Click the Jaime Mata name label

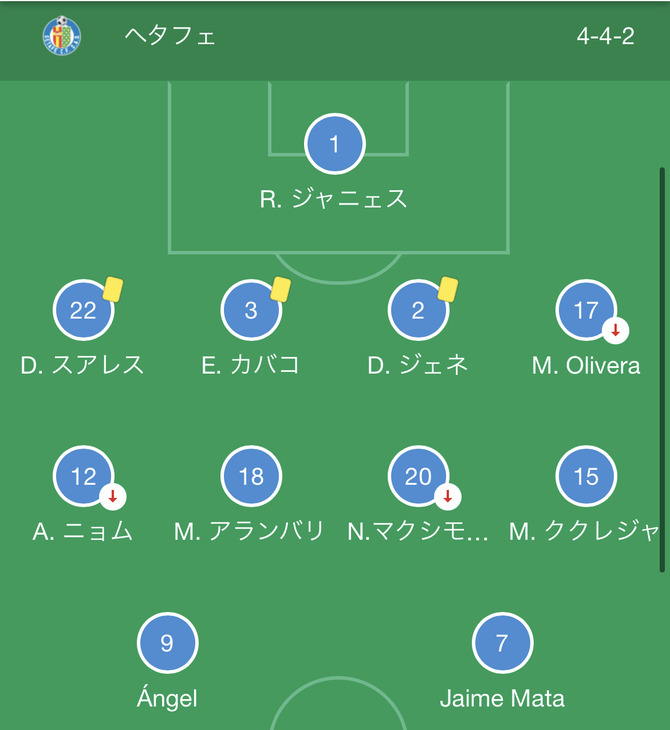pyautogui.click(x=502, y=699)
